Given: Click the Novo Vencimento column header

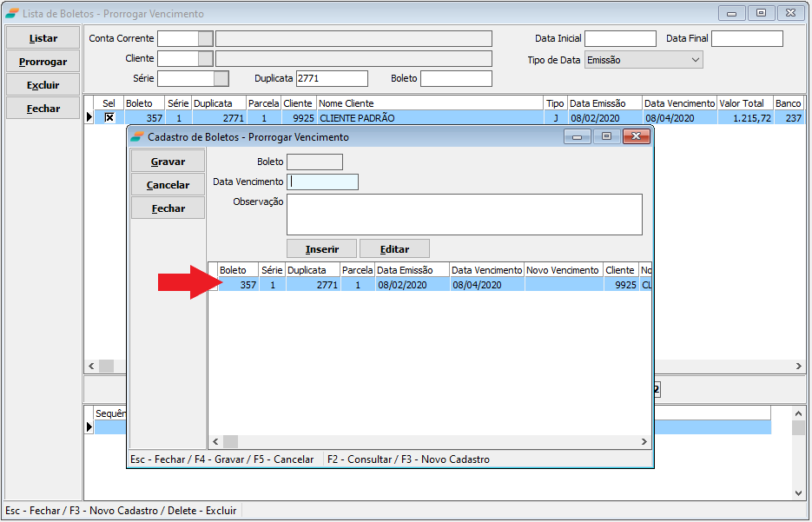Looking at the screenshot, I should (x=563, y=270).
